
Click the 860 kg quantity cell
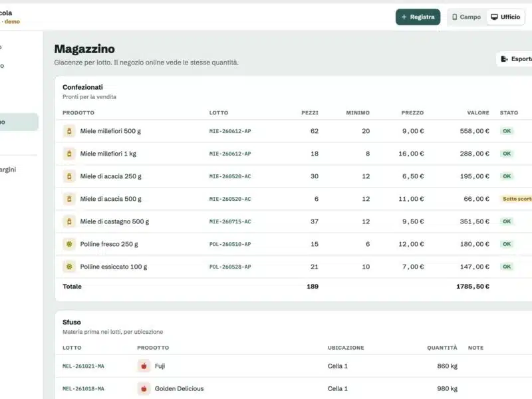coord(447,366)
